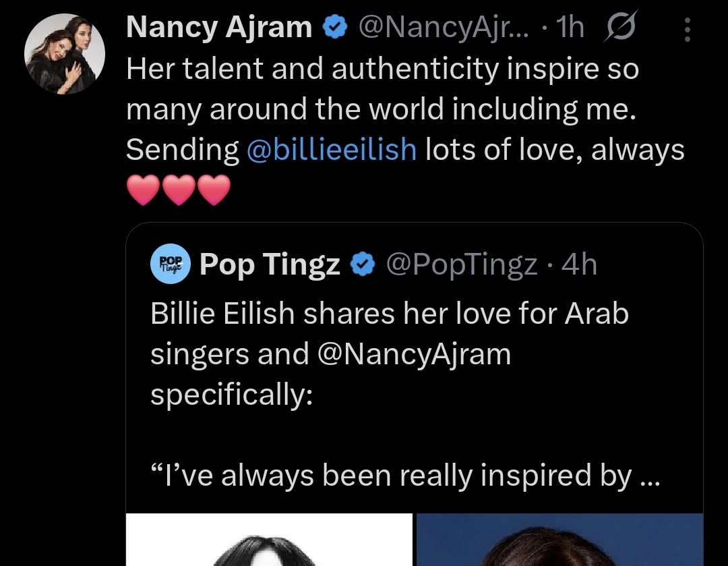This screenshot has height=566, width=728.
Task: Click the three red heart emojis
Action: click(178, 189)
